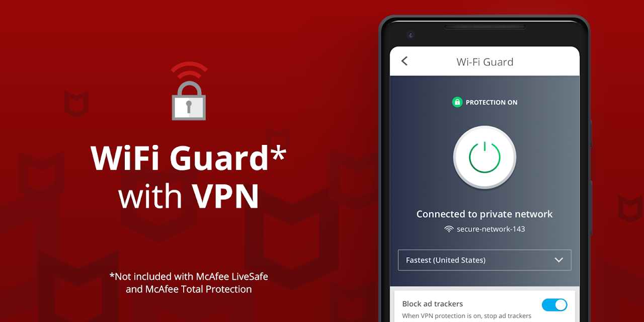
Task: Click the padlock with Wi-Fi waves logo
Action: 189,91
